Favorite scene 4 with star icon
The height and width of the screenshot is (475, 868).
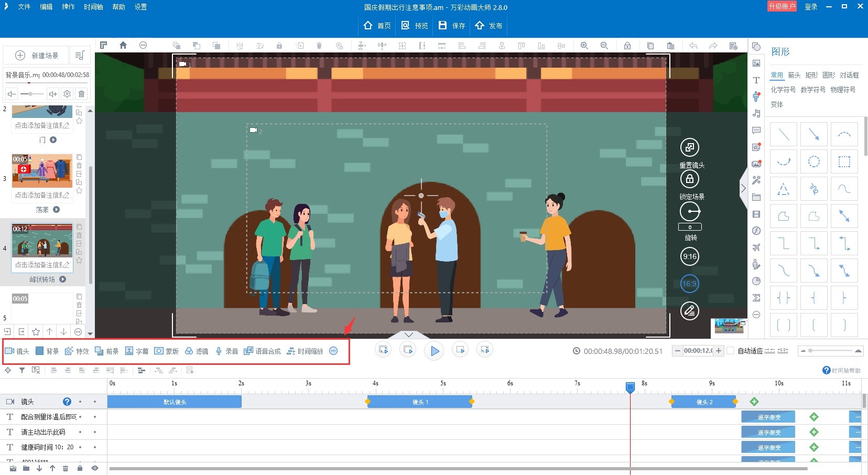pos(79,260)
